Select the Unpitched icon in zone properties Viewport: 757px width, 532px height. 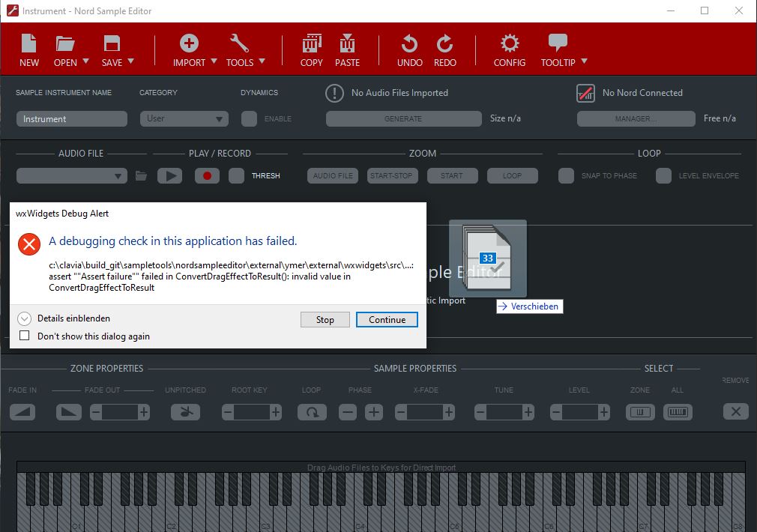click(185, 411)
